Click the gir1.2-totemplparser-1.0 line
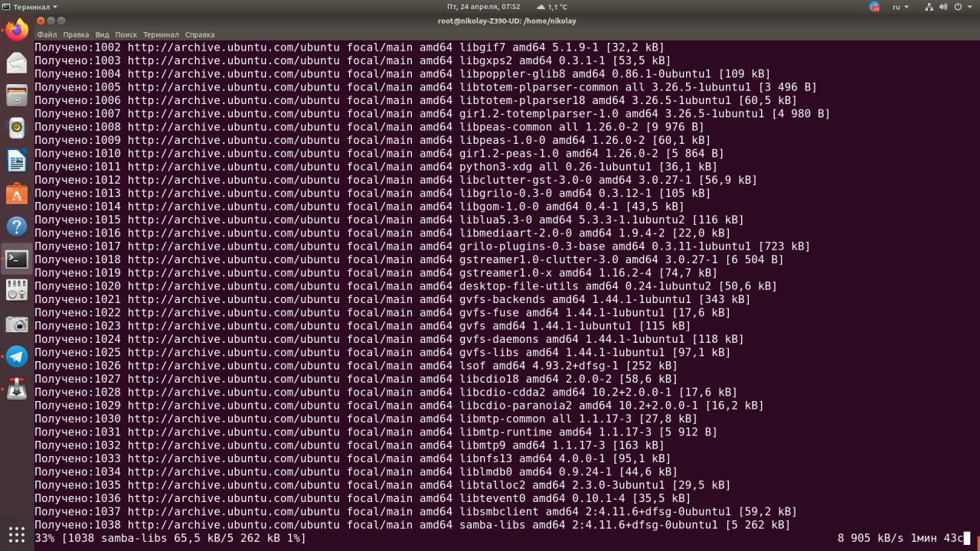The image size is (980, 551). (x=433, y=114)
